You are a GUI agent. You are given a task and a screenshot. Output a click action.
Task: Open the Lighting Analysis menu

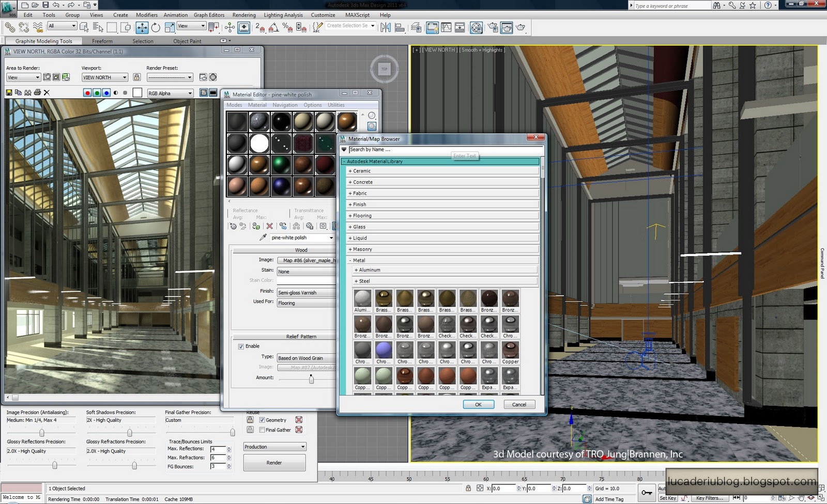(283, 15)
